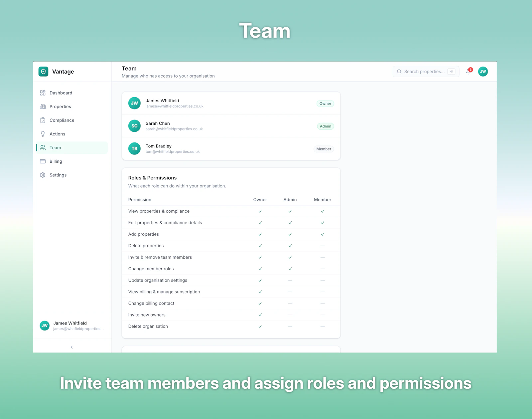Click Admin dash for Update organisation settings
The image size is (532, 419).
(290, 281)
